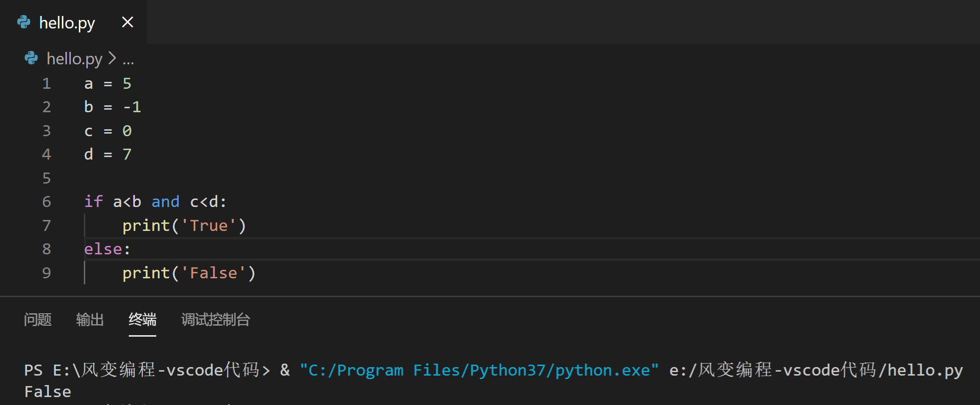
Task: Open the breadcrumb ellipsis symbol list
Action: pyautogui.click(x=128, y=60)
